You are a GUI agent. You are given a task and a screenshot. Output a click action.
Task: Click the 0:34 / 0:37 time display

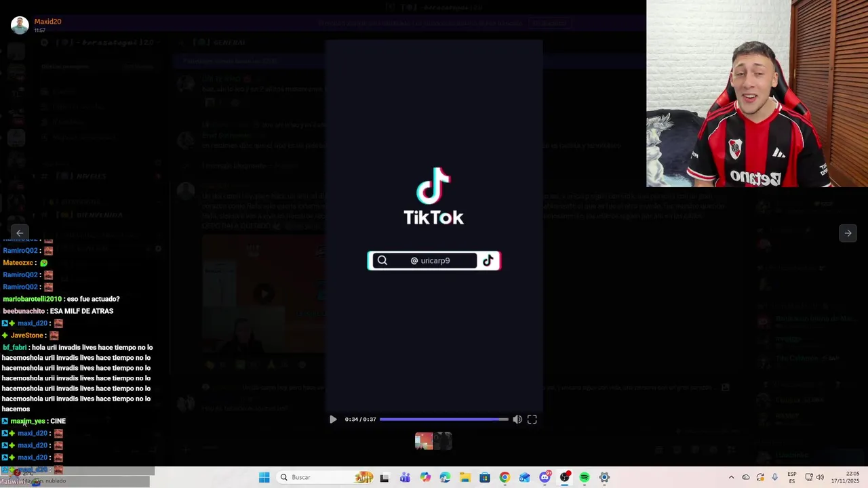point(360,420)
